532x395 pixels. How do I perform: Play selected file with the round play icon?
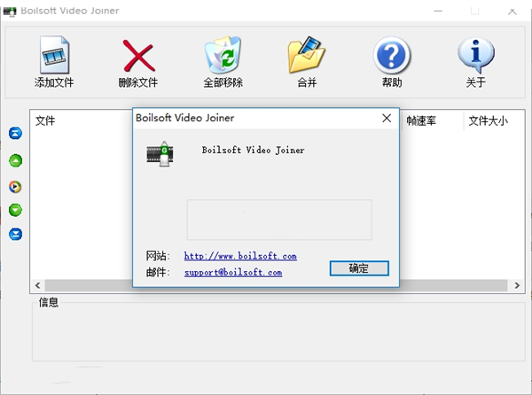[x=15, y=187]
